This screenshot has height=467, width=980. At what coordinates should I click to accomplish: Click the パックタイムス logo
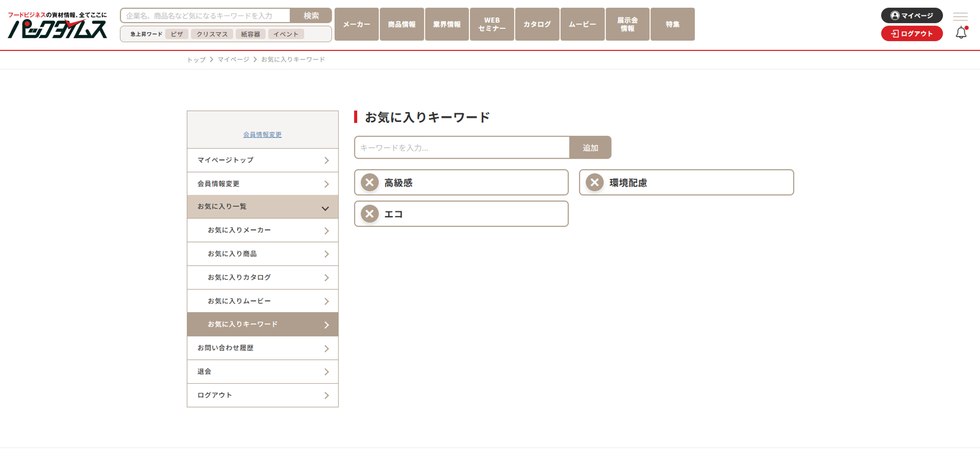pyautogui.click(x=57, y=25)
